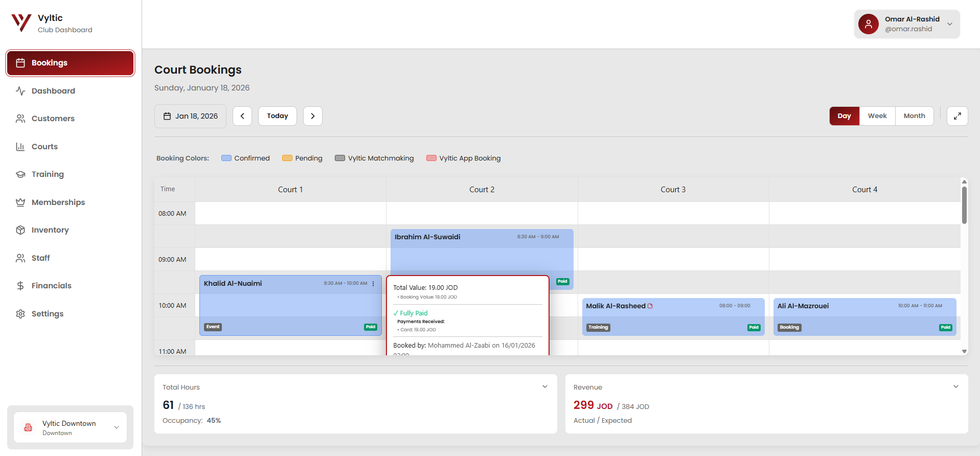Advance to next day with right arrow
The height and width of the screenshot is (456, 980).
pos(312,116)
